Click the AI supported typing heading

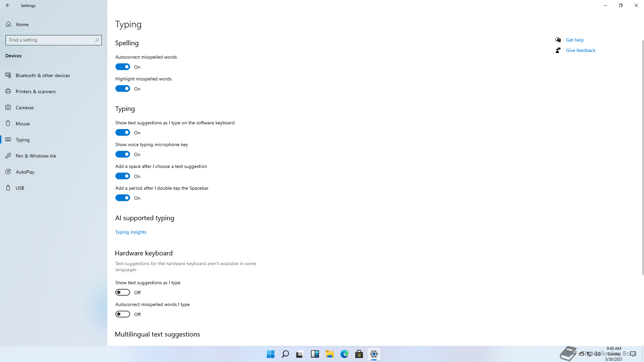(x=145, y=218)
